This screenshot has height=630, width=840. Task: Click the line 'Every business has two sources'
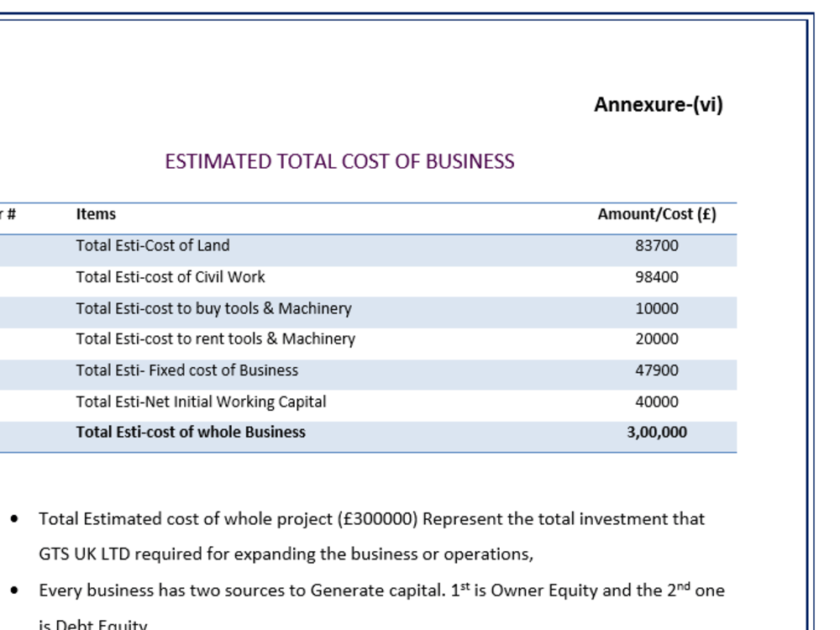[381, 590]
